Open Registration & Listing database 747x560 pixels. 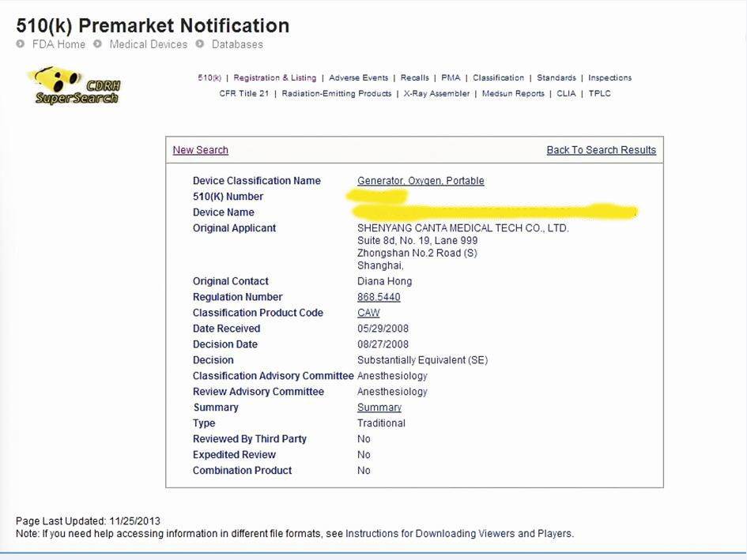274,77
